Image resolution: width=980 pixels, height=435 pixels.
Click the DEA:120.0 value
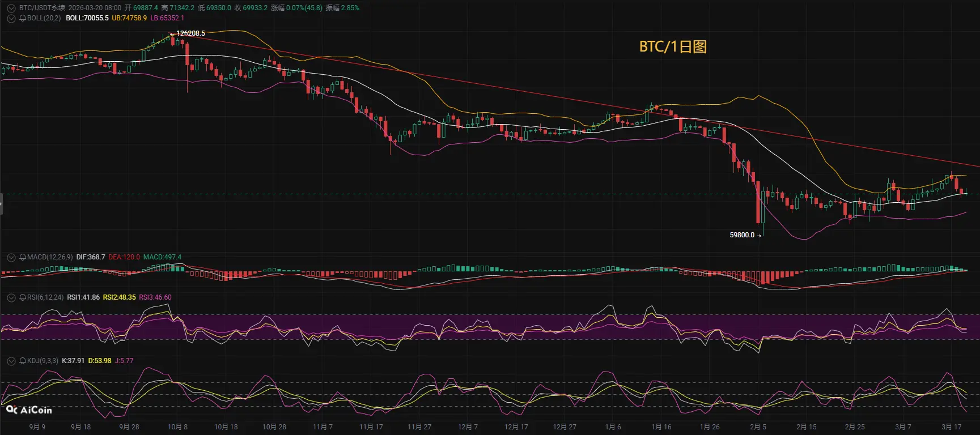tap(124, 257)
